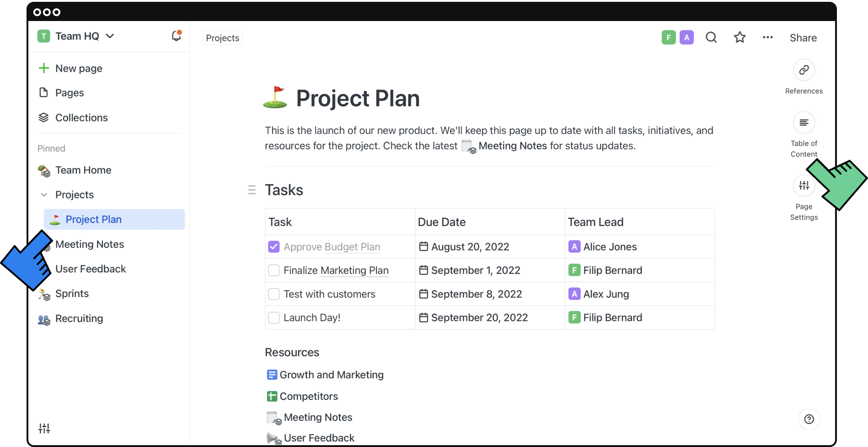Open search
This screenshot has width=868, height=447.
click(711, 37)
